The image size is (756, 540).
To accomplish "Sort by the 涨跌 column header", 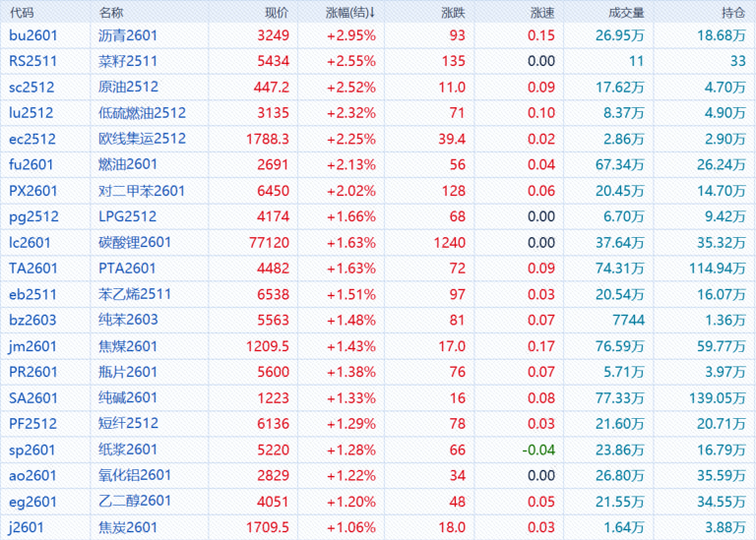I will point(453,13).
